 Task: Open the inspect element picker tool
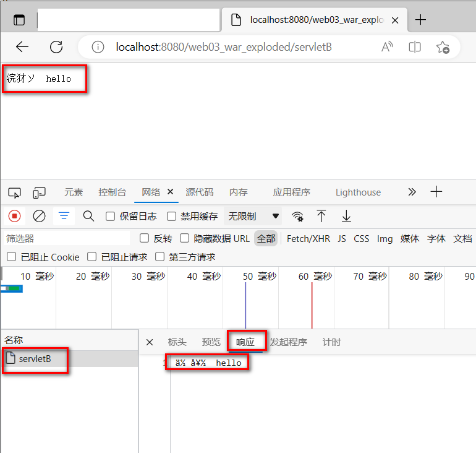pos(15,192)
